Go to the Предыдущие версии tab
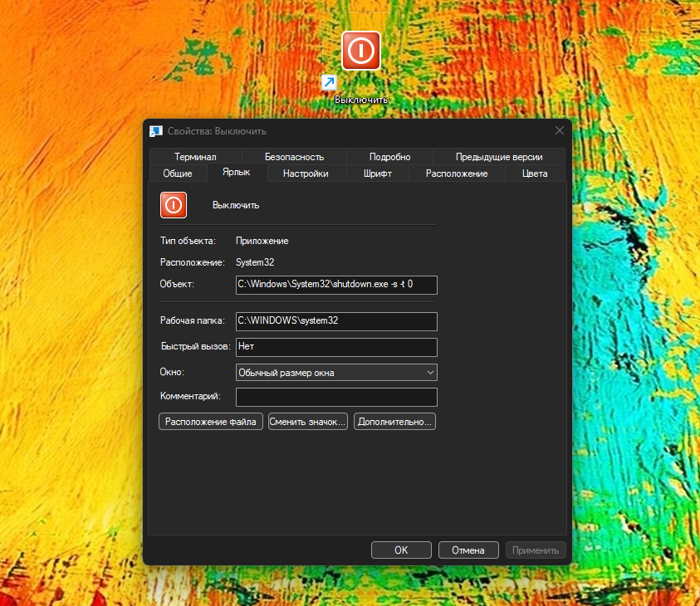 point(499,157)
